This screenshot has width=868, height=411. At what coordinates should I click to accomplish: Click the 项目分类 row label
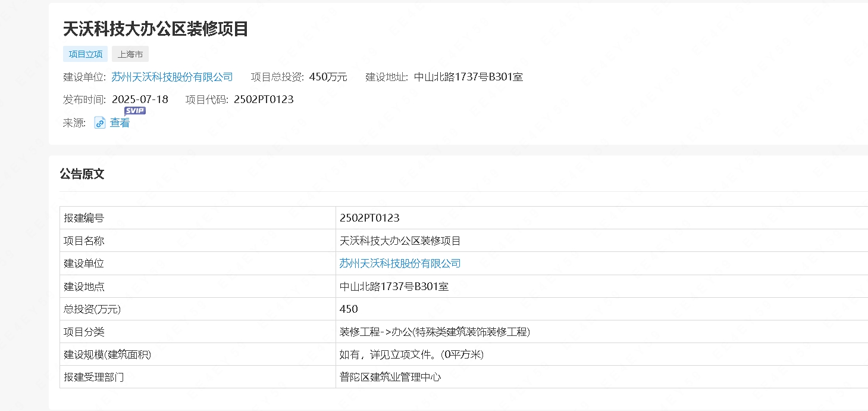click(84, 332)
